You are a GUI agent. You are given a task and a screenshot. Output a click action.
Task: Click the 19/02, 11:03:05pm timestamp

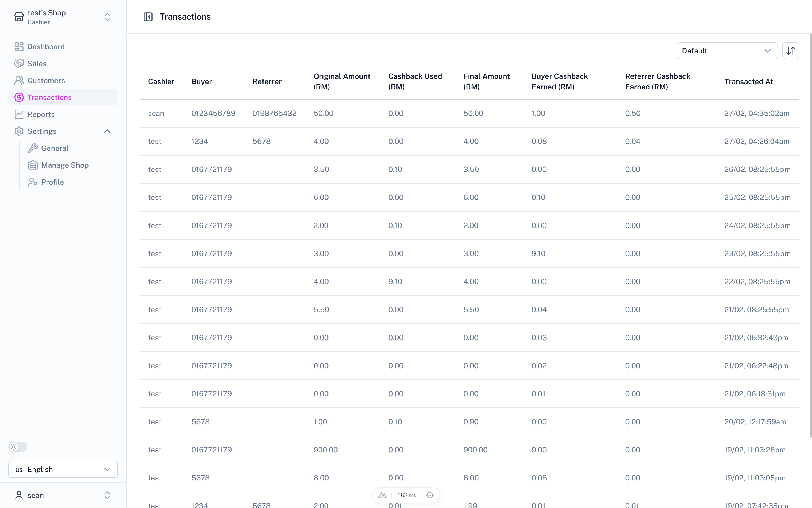point(755,478)
